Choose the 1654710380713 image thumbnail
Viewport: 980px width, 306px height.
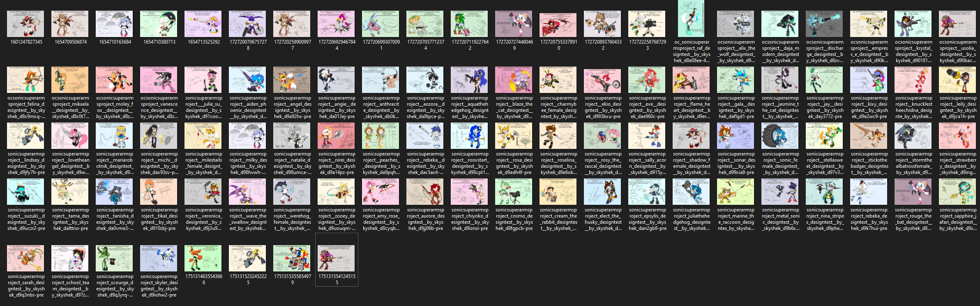pos(159,24)
